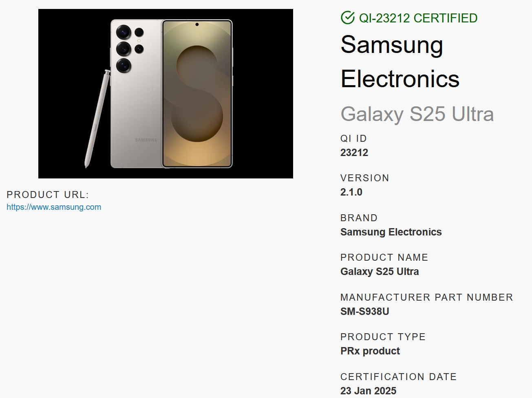Click the version number 2.1.0
Viewport: 532px width, 398px height.
pos(351,192)
